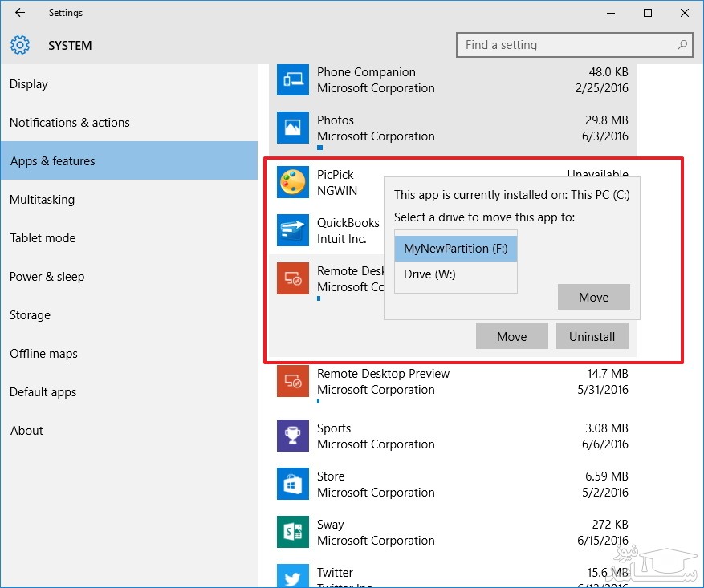Click the Remote Desktop Preview icon
This screenshot has width=704, height=588.
[x=292, y=381]
